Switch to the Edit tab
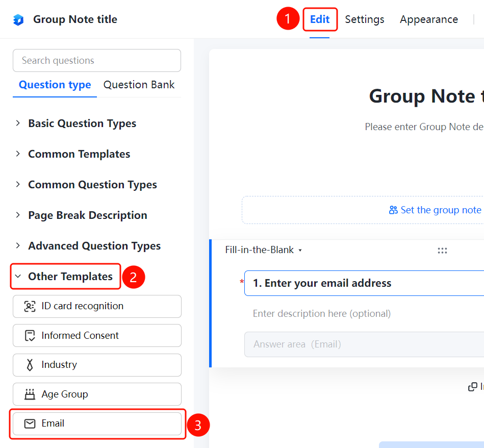484x448 pixels. (x=320, y=19)
